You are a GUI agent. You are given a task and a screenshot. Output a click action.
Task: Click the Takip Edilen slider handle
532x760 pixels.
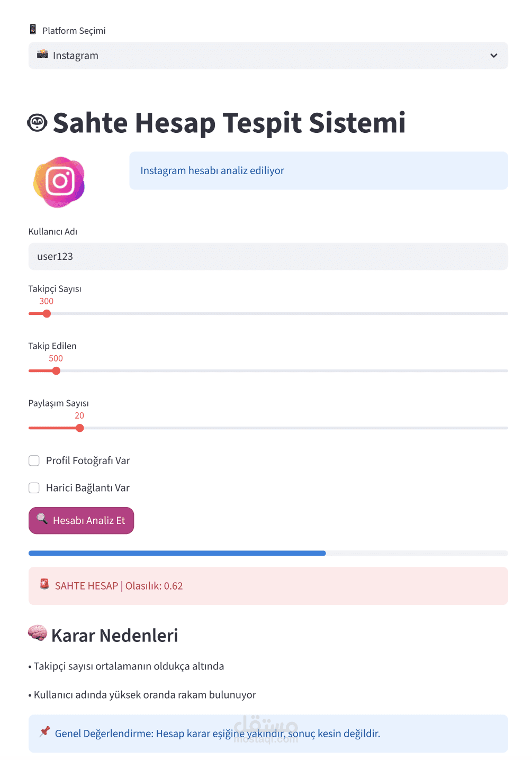56,371
